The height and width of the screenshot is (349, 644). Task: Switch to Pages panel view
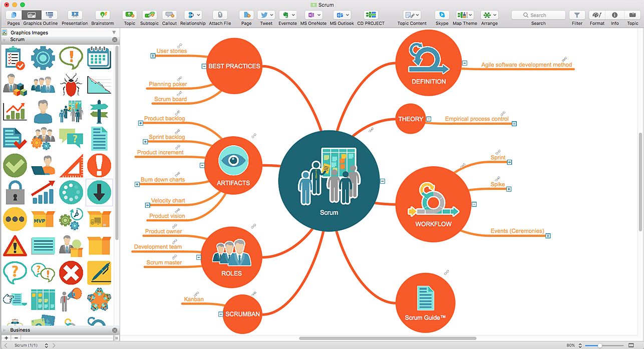(x=14, y=16)
